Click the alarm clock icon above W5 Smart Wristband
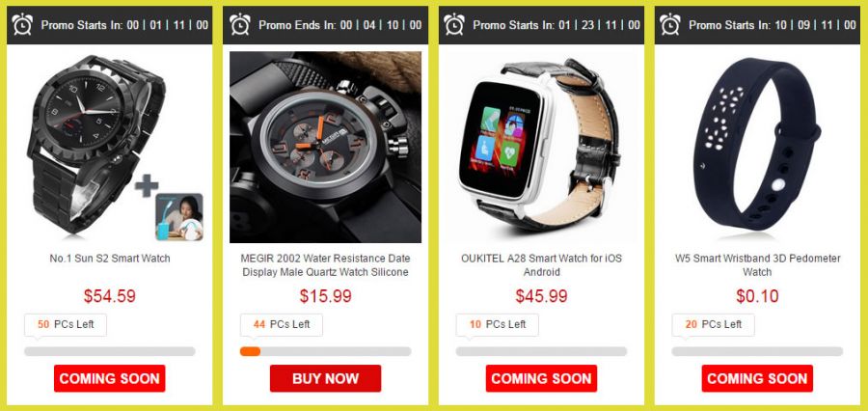Viewport: 868px width, 411px height. (x=670, y=24)
